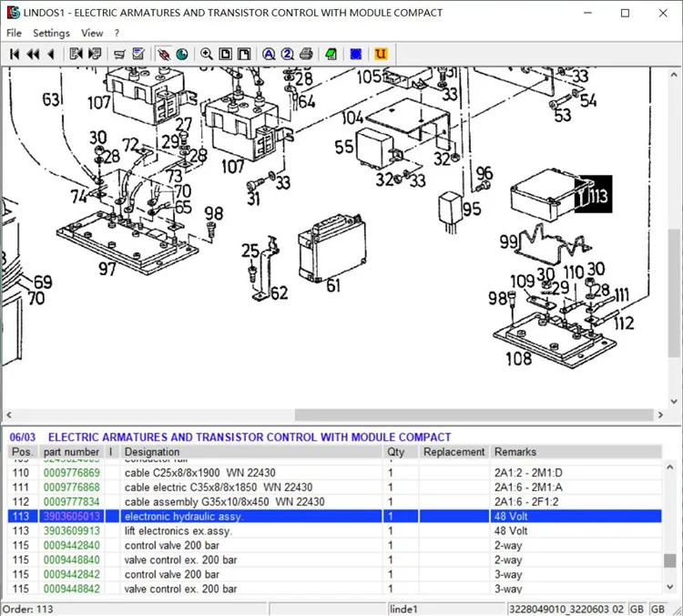Open the File menu
The image size is (683, 616).
tap(14, 33)
